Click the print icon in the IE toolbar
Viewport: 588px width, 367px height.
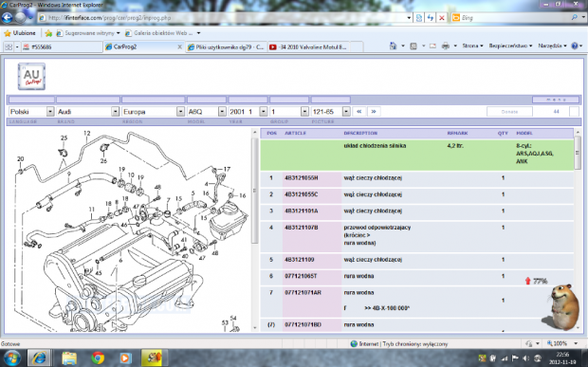446,46
